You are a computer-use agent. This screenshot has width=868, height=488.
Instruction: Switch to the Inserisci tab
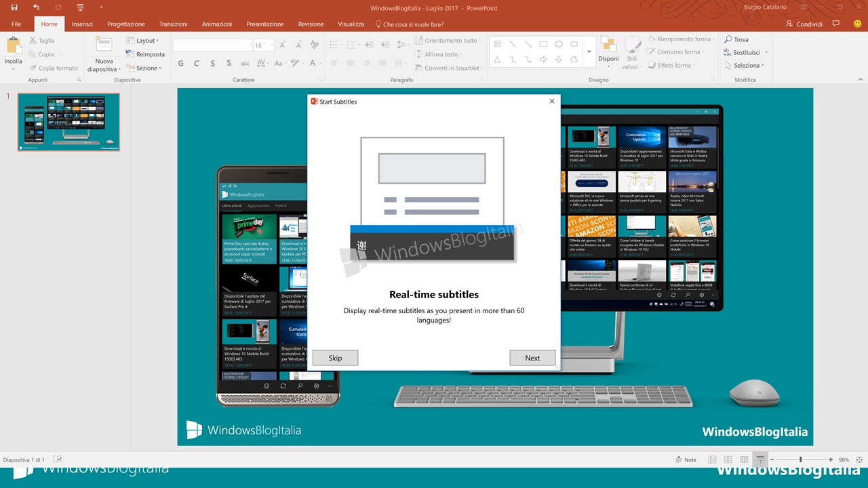point(82,24)
